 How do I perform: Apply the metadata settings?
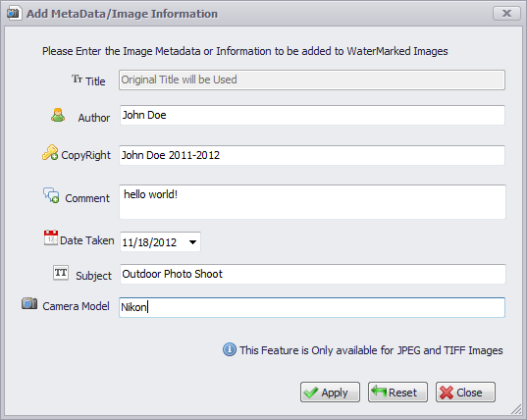click(x=330, y=392)
